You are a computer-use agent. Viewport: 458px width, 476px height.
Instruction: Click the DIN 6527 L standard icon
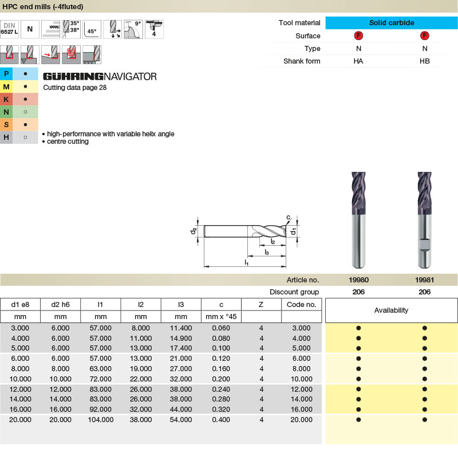10,29
